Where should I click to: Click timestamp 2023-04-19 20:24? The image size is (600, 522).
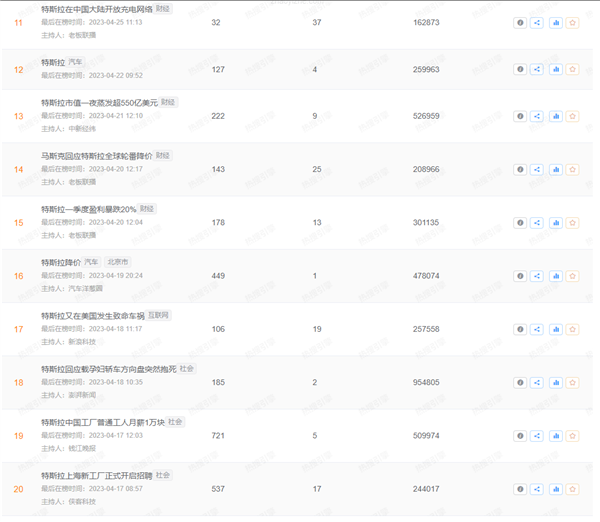116,276
